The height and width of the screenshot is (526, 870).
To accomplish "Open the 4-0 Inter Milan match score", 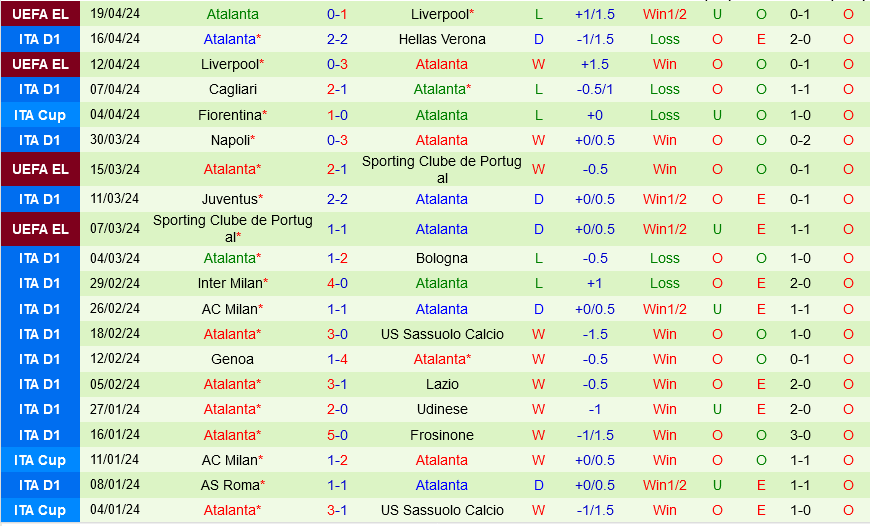I will 337,283.
